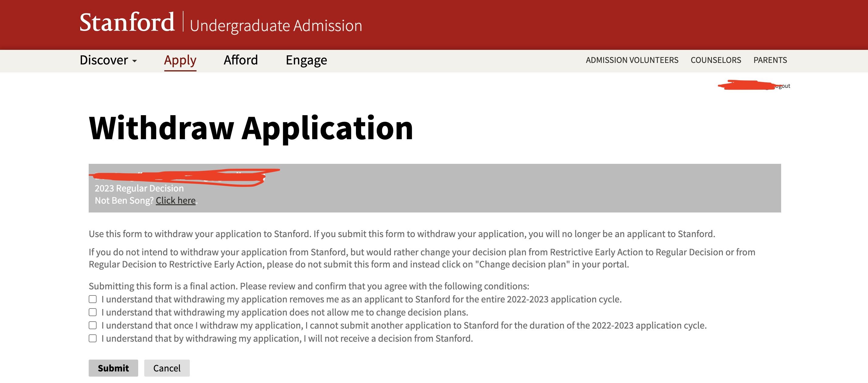
Task: Navigate to the Parents page
Action: (x=770, y=60)
